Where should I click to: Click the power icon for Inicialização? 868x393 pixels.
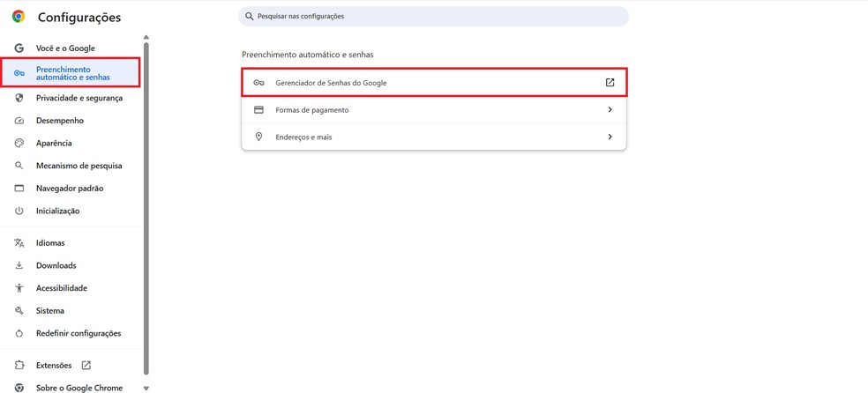(19, 211)
